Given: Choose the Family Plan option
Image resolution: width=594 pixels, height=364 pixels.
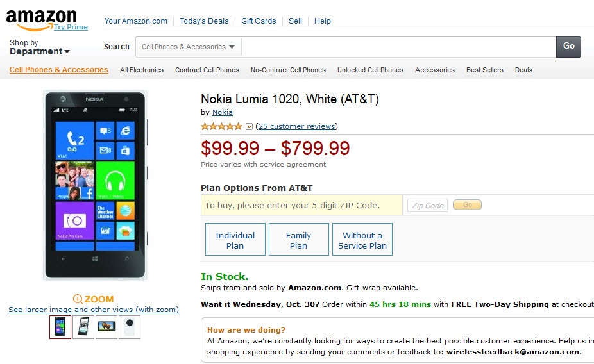Looking at the screenshot, I should click(x=298, y=240).
